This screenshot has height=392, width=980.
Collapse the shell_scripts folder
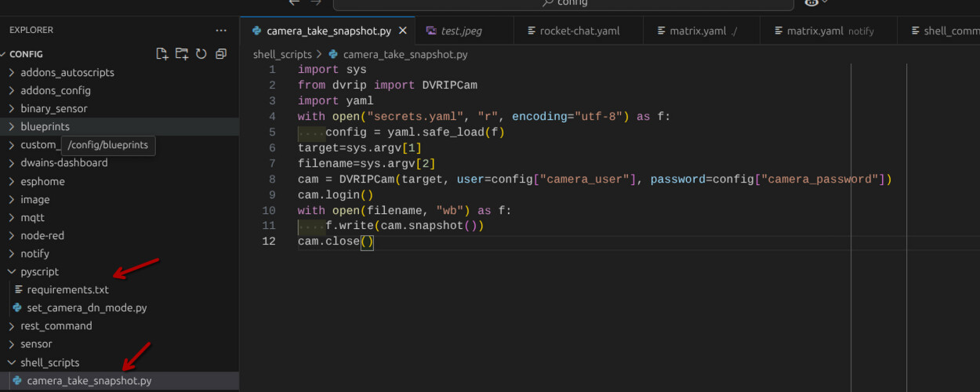[x=49, y=362]
